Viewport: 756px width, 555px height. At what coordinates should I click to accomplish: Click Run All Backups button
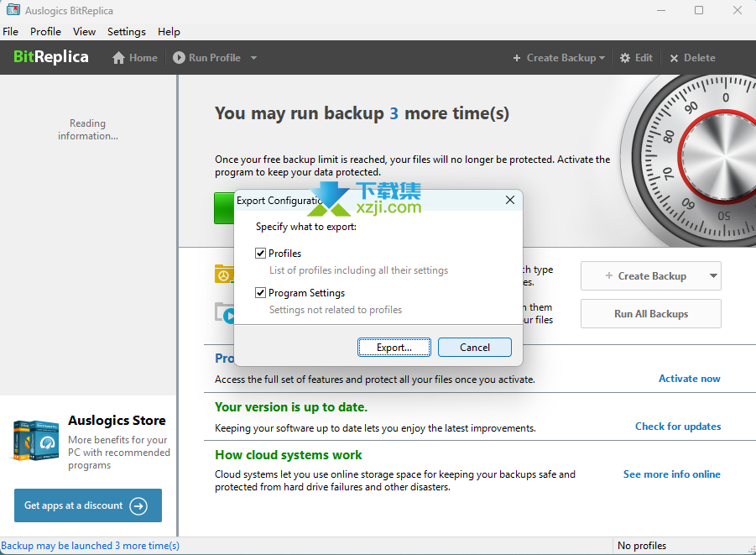click(651, 314)
